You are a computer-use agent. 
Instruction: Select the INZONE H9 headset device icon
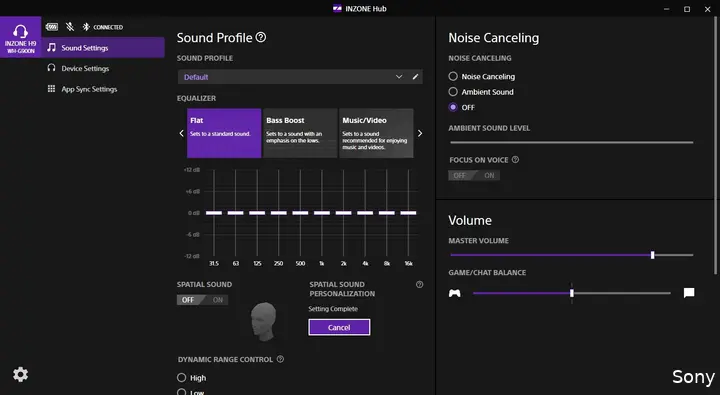click(x=20, y=37)
